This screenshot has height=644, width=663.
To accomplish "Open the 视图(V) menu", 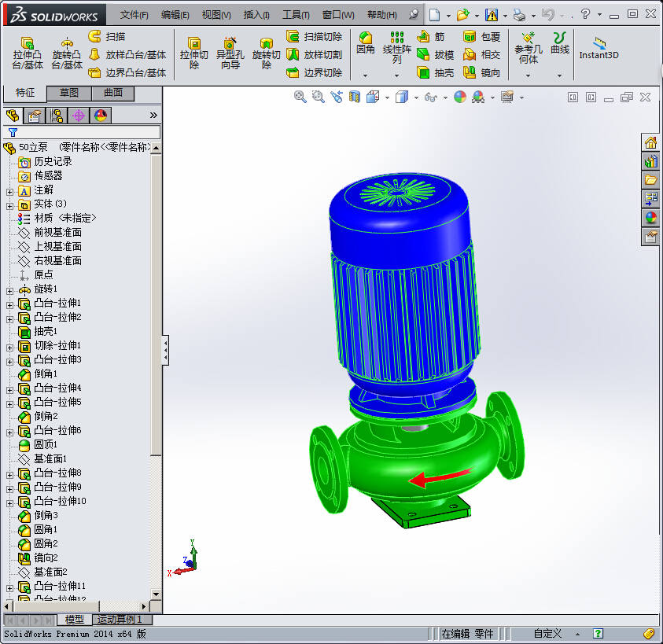I will tap(216, 15).
